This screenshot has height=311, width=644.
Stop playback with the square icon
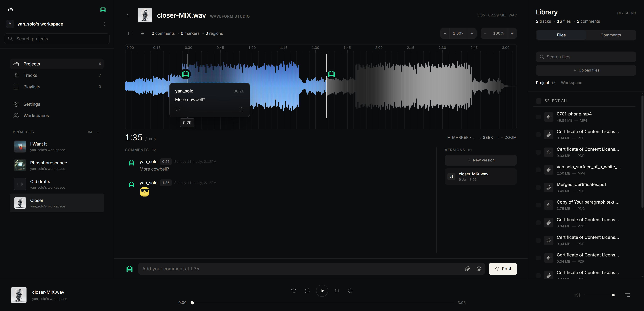[337, 291]
